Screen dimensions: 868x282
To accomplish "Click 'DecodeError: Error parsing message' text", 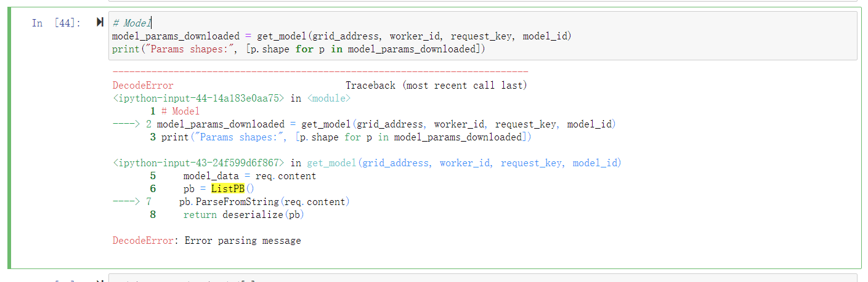I will [x=206, y=241].
